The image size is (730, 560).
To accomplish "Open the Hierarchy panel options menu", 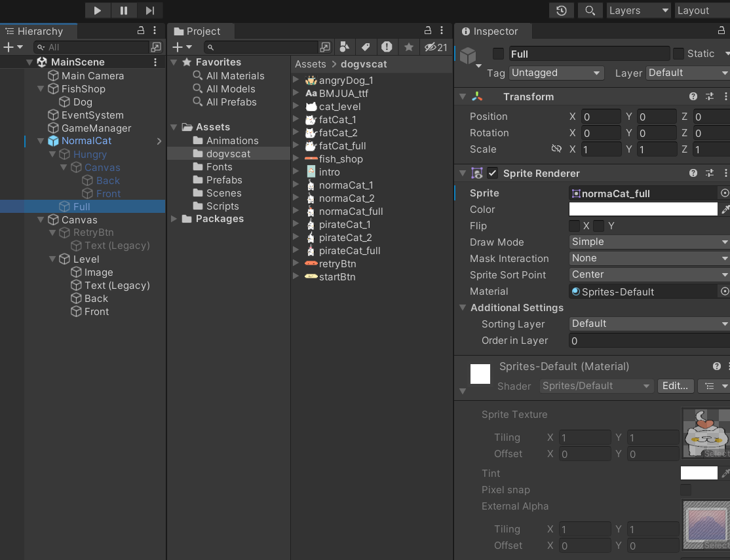I will [155, 31].
